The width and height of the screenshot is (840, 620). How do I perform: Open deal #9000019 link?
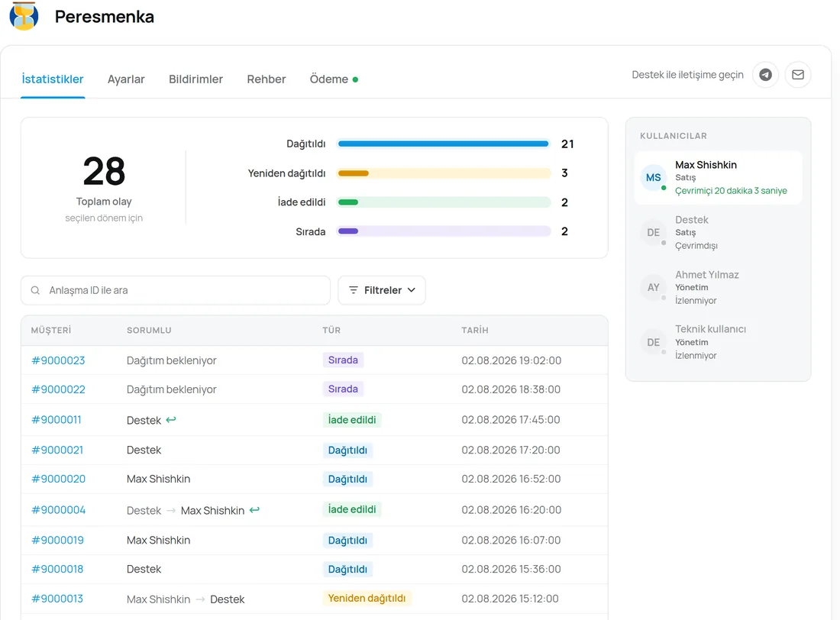pyautogui.click(x=57, y=540)
